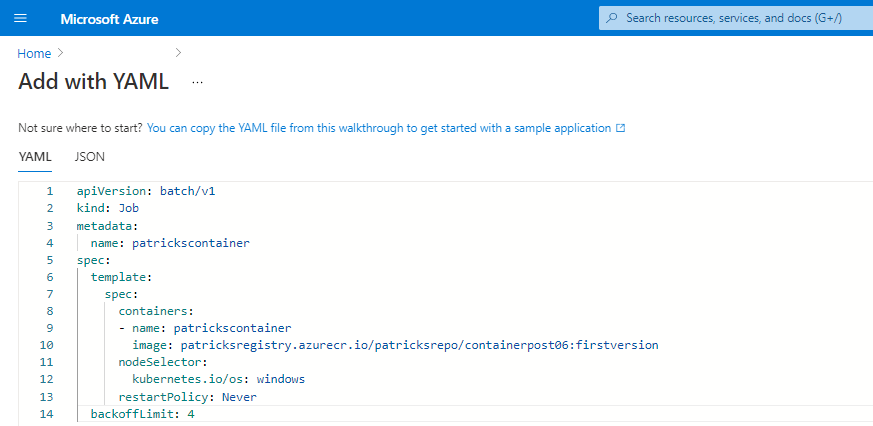
Task: Open the hamburger portal menu
Action: [x=21, y=18]
